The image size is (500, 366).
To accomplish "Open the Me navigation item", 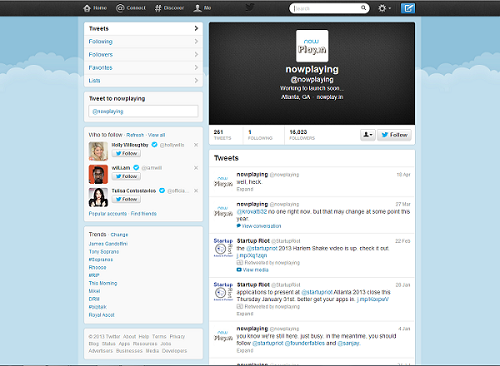I will coord(202,8).
